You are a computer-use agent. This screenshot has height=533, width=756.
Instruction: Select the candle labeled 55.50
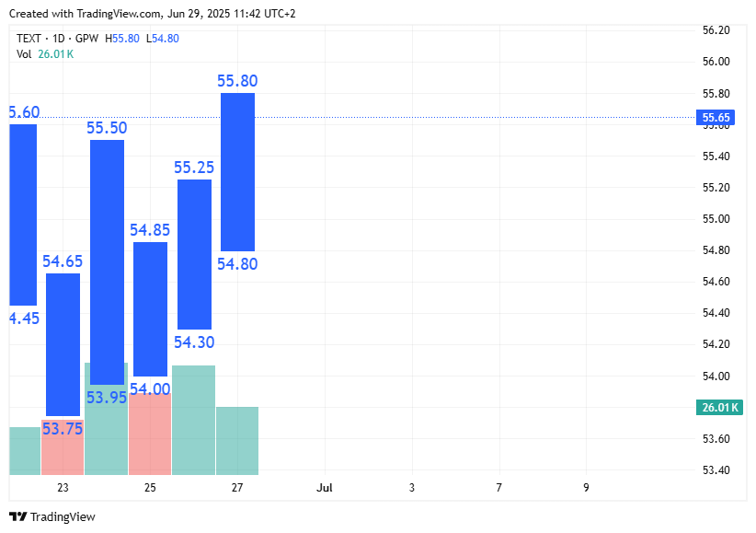107,253
